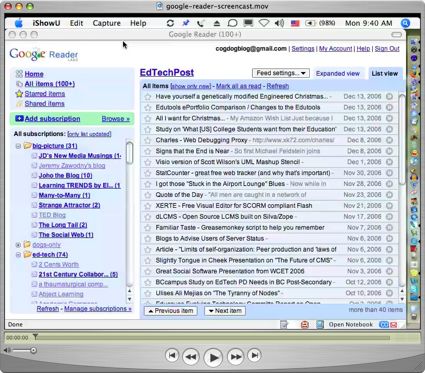Click the Home icon in sidebar

tap(19, 74)
